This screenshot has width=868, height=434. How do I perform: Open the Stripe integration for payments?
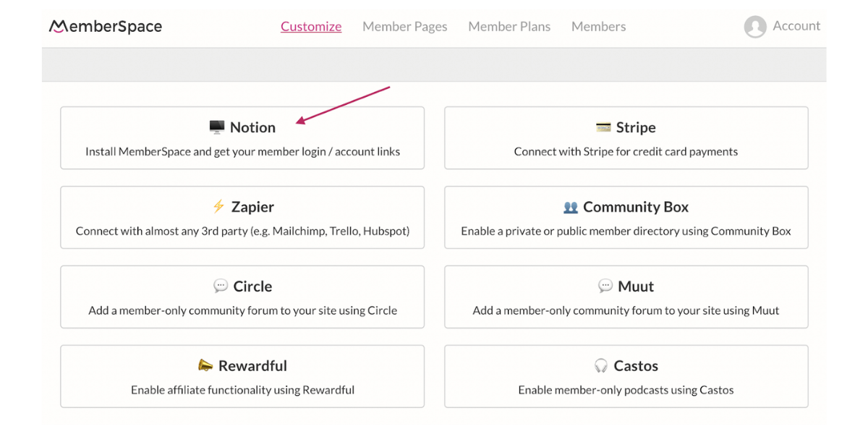pos(626,137)
